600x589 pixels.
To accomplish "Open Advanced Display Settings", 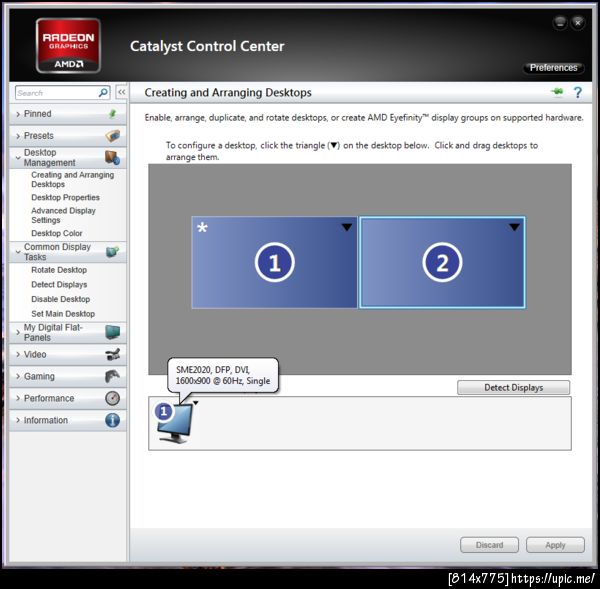I will coord(63,215).
